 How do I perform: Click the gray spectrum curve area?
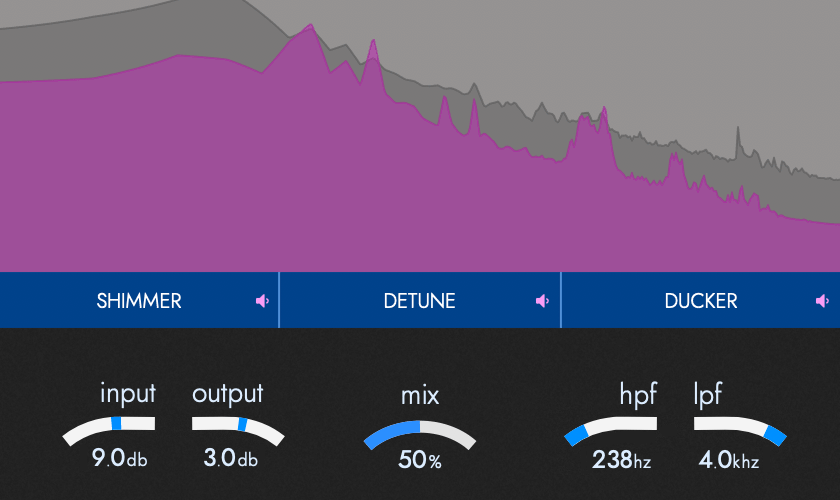point(589,54)
